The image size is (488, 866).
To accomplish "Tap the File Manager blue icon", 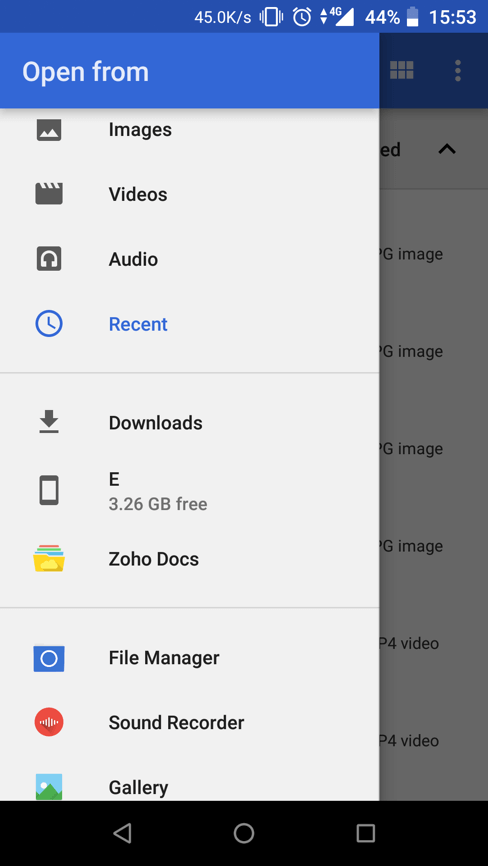I will point(49,658).
